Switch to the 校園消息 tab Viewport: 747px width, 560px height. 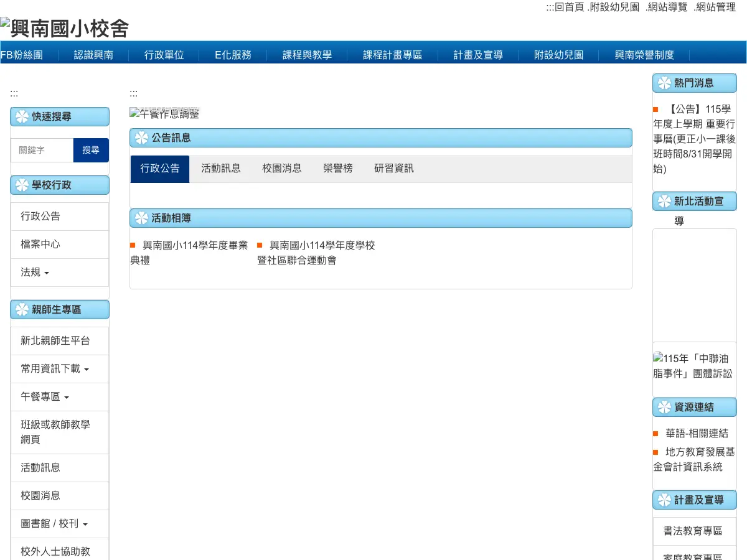[x=282, y=169]
